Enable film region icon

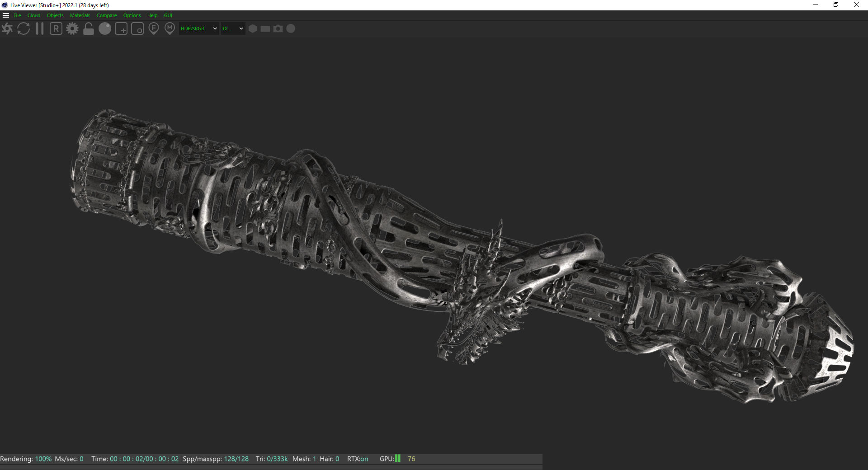coord(137,29)
